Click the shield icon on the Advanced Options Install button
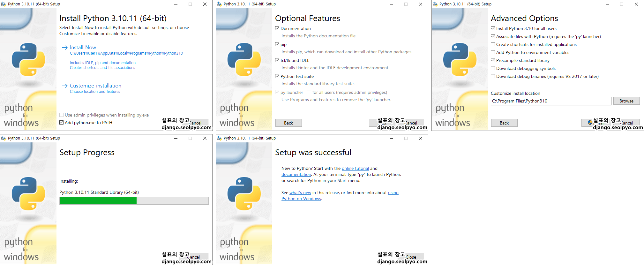The width and height of the screenshot is (644, 265). click(590, 123)
